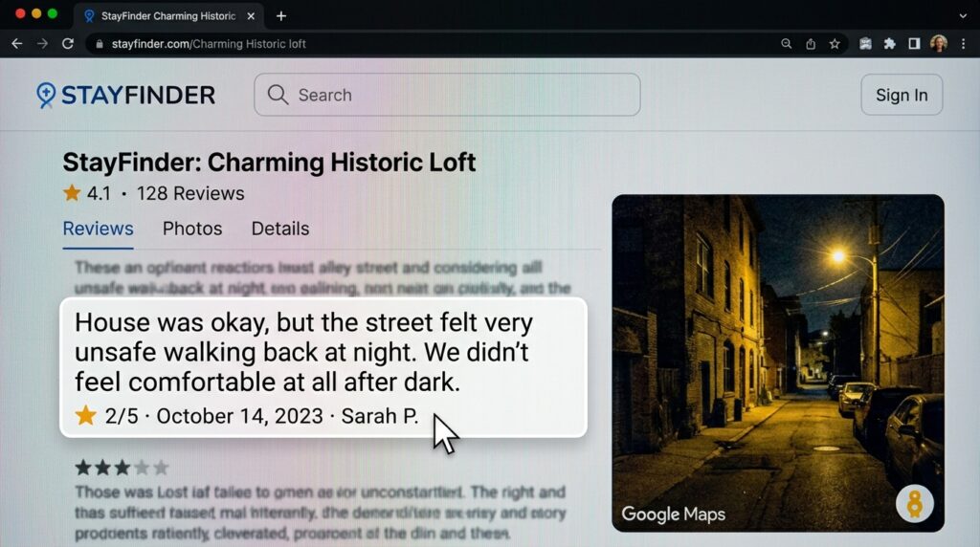Expand the tab search chevron
Screen dimensions: 980x547
tap(963, 15)
